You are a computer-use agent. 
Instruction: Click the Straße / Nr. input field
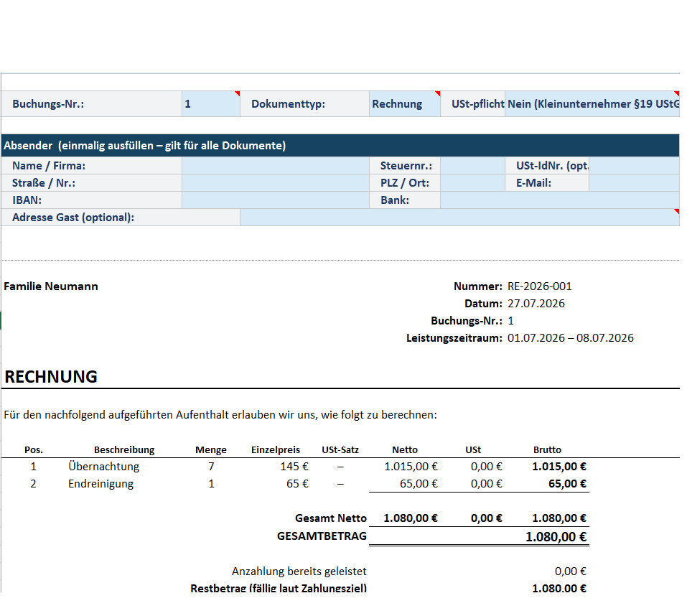tap(276, 182)
